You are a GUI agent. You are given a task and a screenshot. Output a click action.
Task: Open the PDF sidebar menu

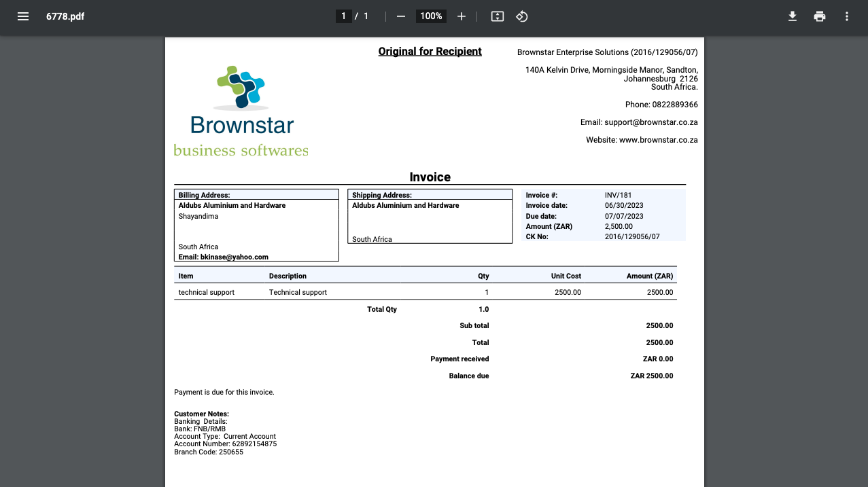coord(22,16)
